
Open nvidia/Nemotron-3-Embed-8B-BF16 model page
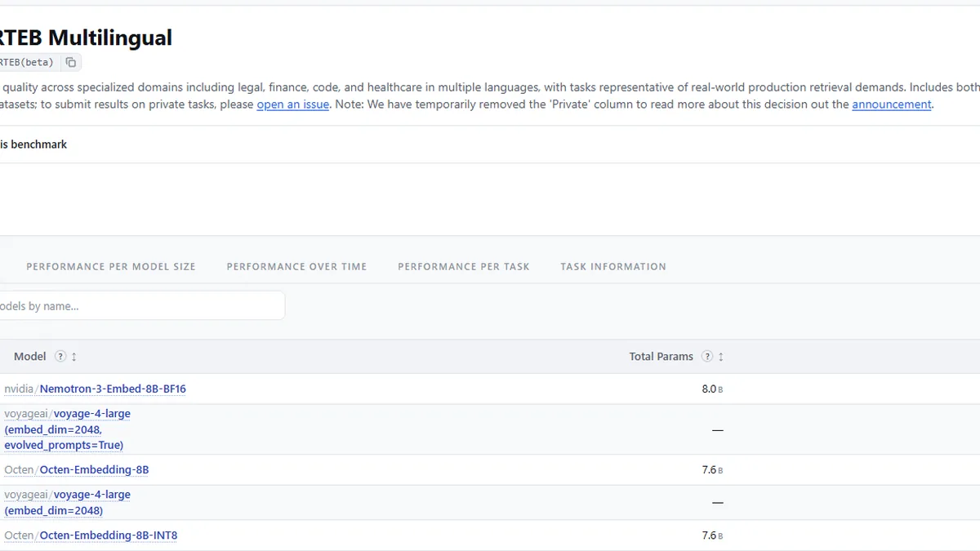pos(95,389)
